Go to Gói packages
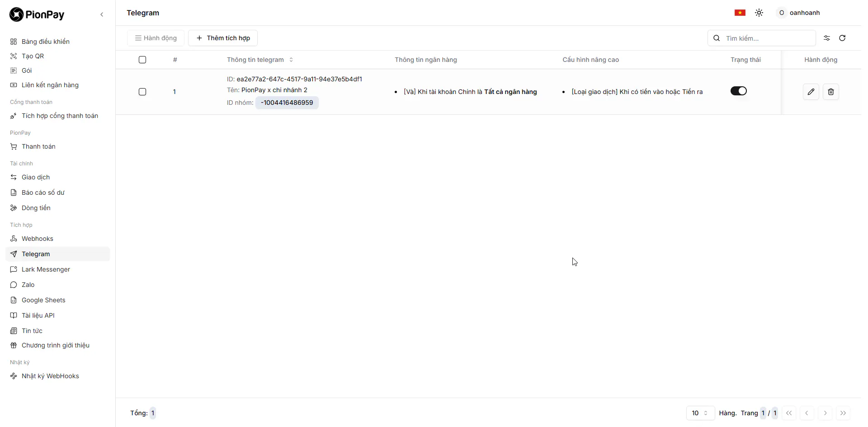The height and width of the screenshot is (427, 868). coord(57,70)
